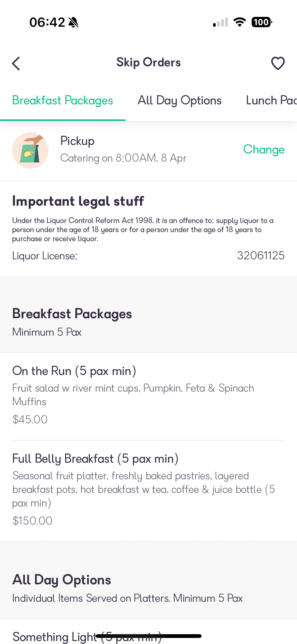Tap the silent mode bell icon

[x=73, y=22]
